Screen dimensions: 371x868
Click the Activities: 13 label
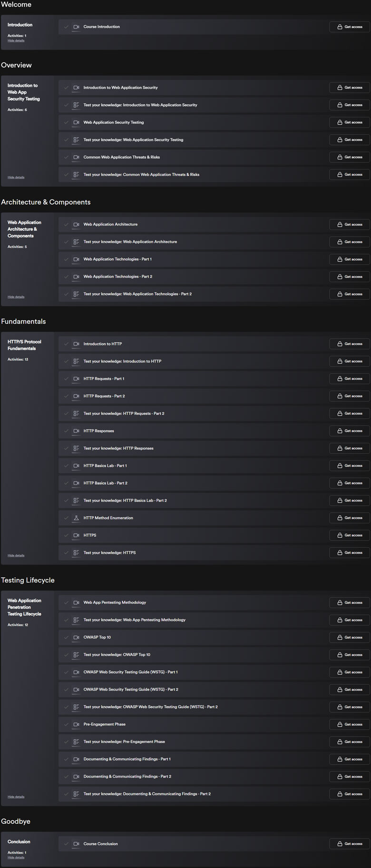pyautogui.click(x=18, y=359)
